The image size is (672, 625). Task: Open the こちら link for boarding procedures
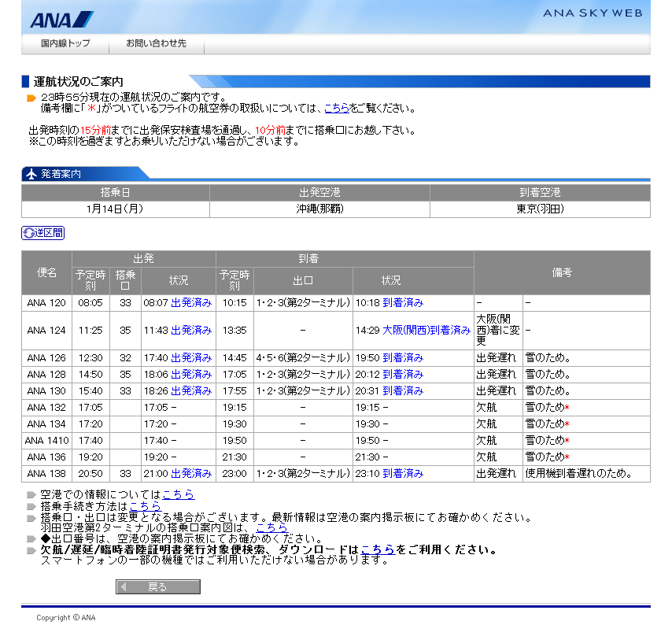tap(146, 506)
